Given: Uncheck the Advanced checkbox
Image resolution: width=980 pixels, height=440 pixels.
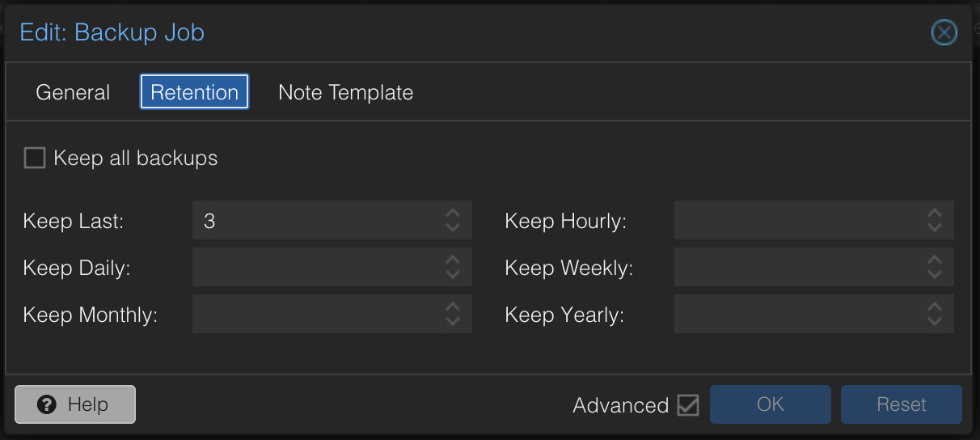Looking at the screenshot, I should point(688,404).
